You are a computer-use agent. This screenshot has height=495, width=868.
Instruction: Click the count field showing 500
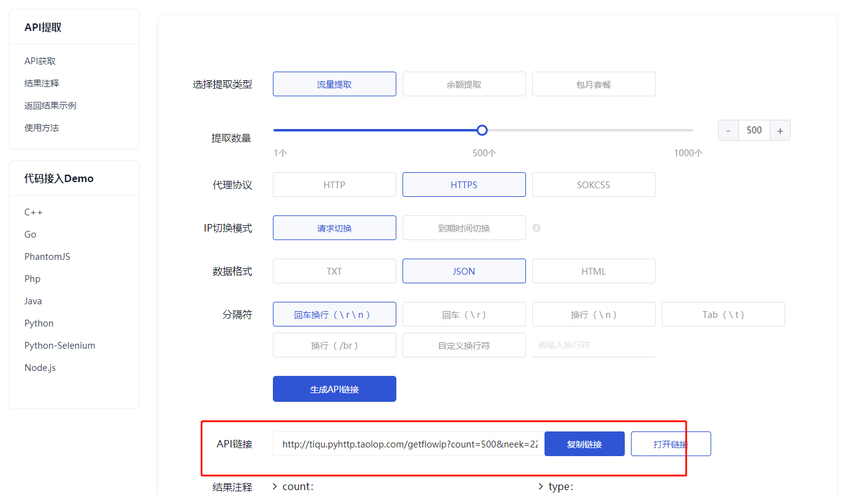(754, 130)
